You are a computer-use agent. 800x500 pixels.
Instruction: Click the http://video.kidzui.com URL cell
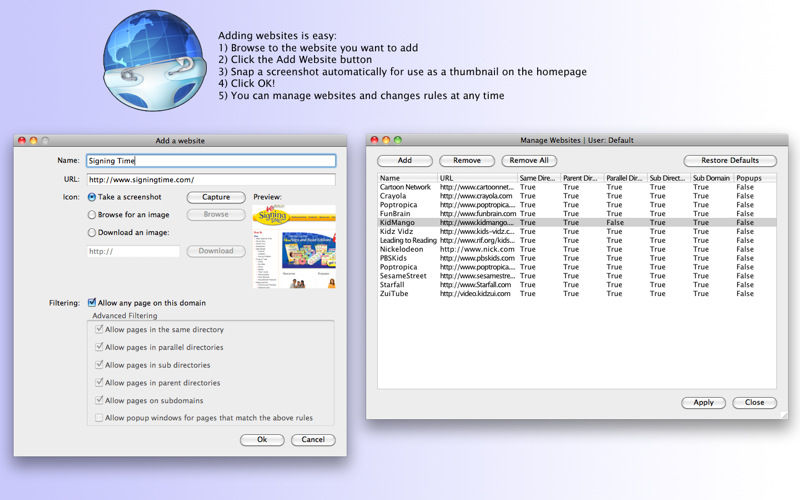tap(475, 294)
